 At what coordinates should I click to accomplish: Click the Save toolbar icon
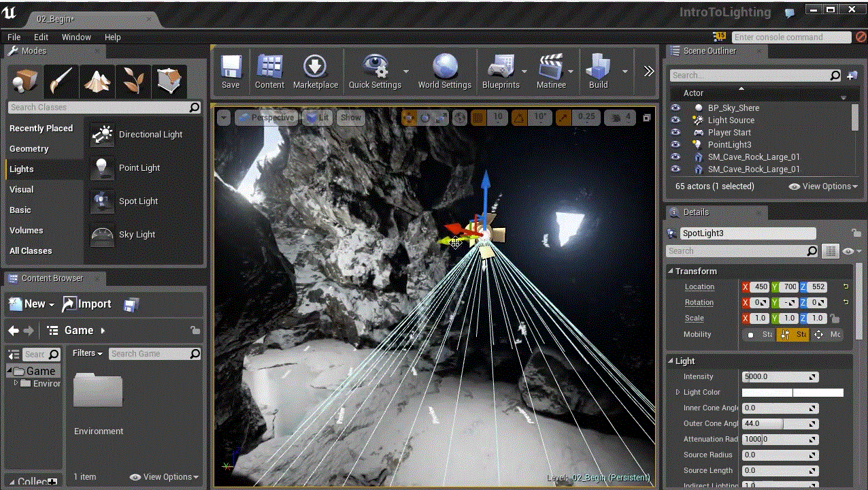231,71
